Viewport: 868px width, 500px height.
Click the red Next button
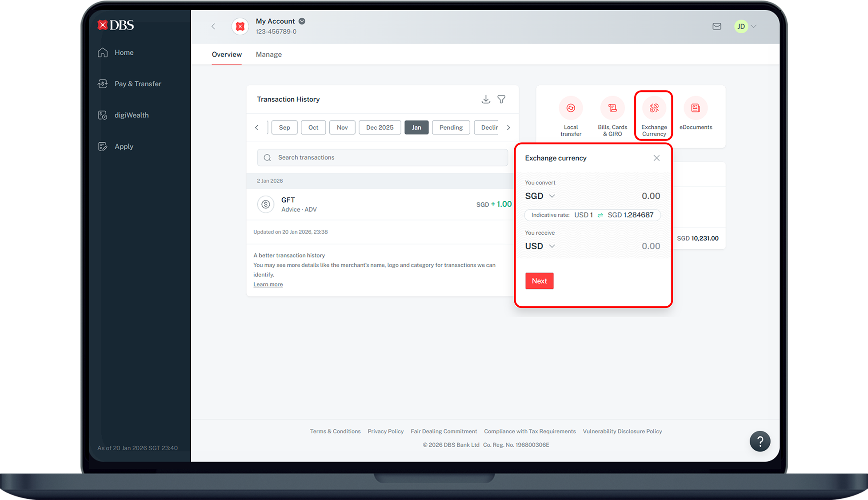539,281
